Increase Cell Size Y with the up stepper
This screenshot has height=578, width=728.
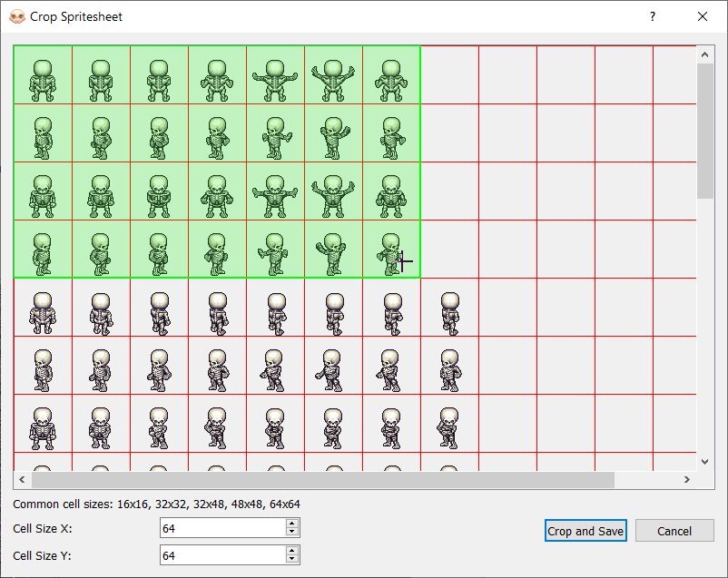click(291, 551)
